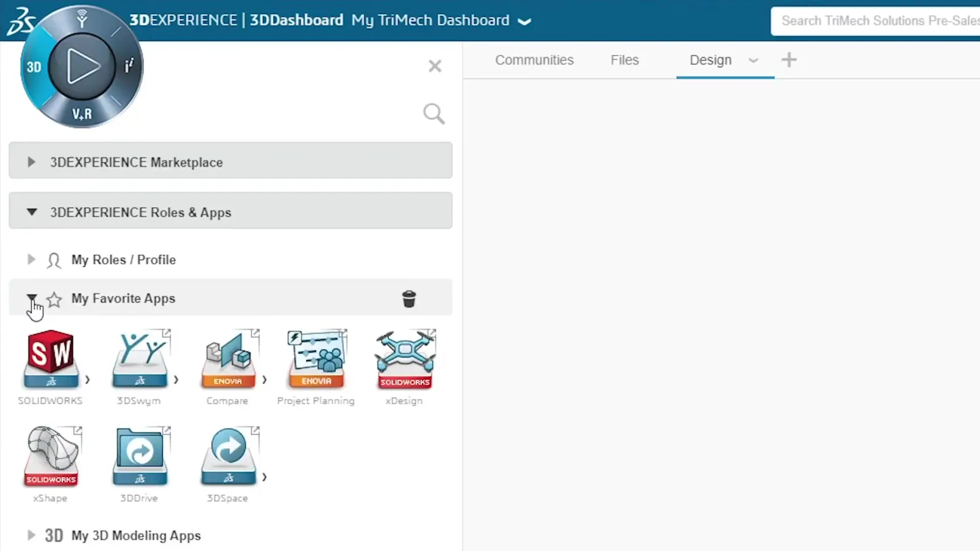The image size is (980, 551).
Task: Click the compass north social quadrant
Action: pyautogui.click(x=82, y=19)
